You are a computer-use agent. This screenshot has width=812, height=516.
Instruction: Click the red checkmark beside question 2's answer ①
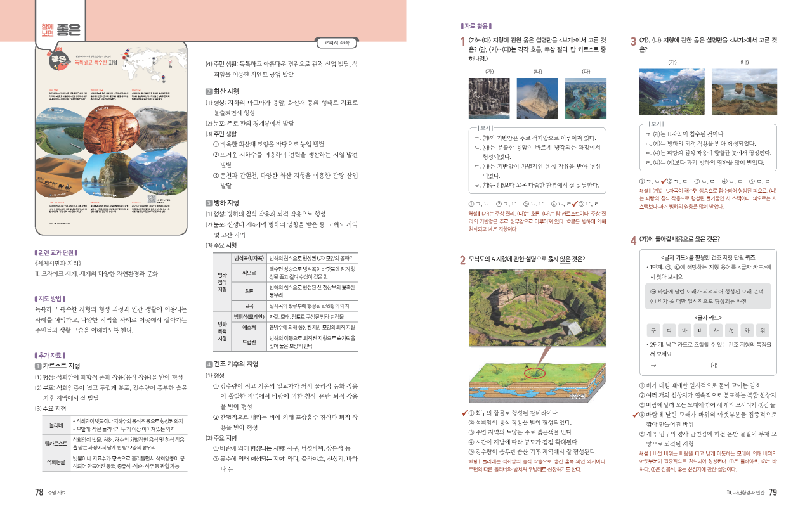464,414
